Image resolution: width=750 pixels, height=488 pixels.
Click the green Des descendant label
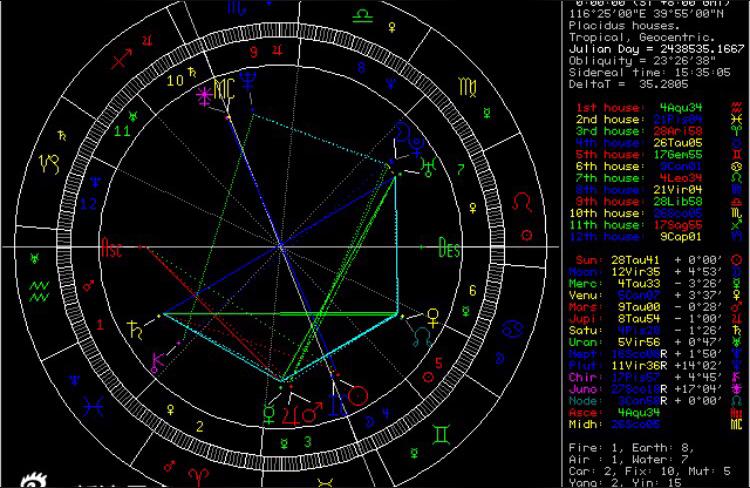(449, 246)
